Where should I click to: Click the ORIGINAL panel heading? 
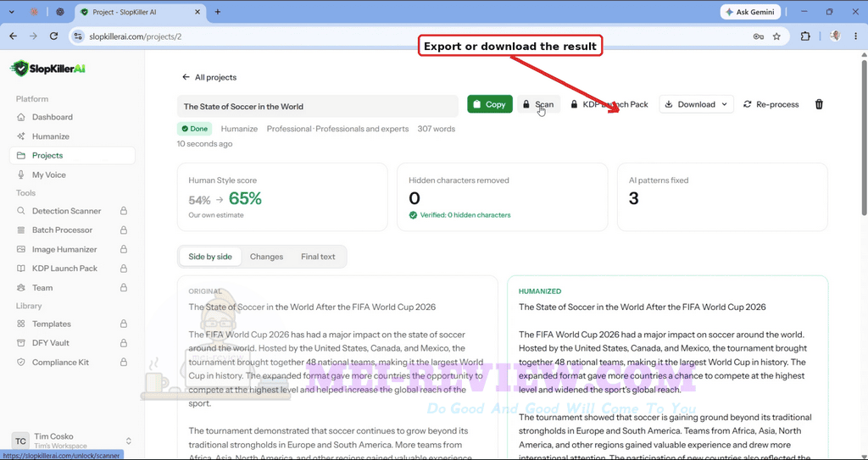[205, 291]
